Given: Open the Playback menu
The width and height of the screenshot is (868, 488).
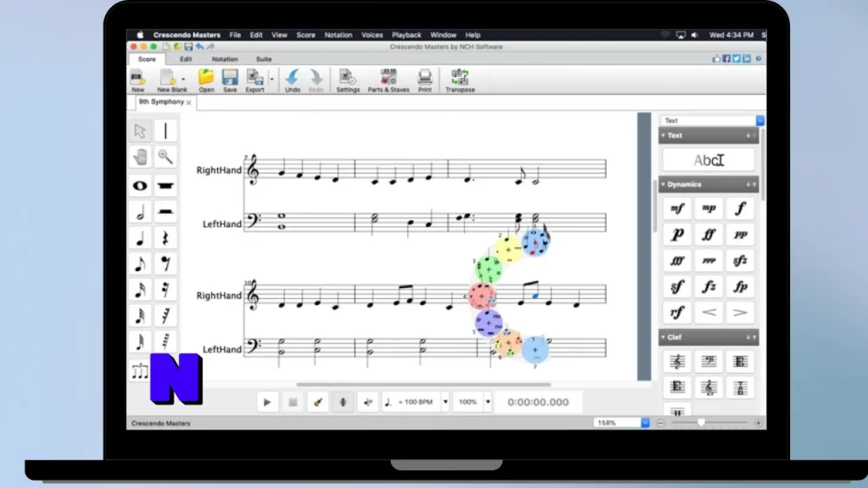Looking at the screenshot, I should [x=406, y=35].
